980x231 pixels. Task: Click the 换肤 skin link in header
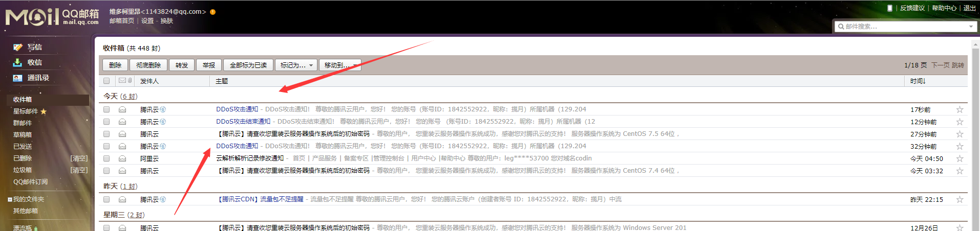pyautogui.click(x=167, y=21)
